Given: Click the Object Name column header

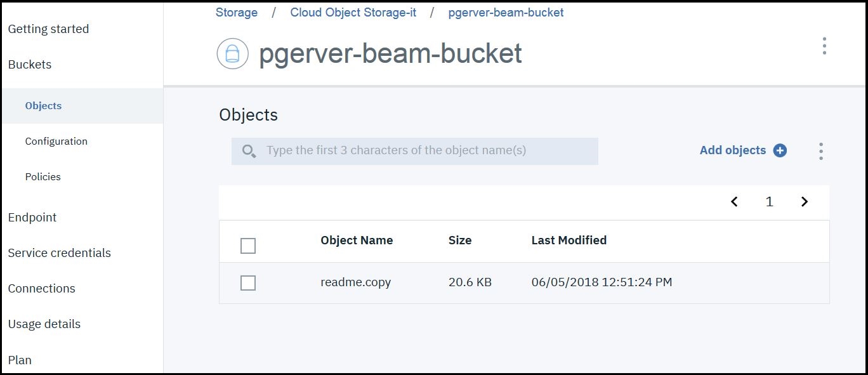Looking at the screenshot, I should [x=357, y=240].
